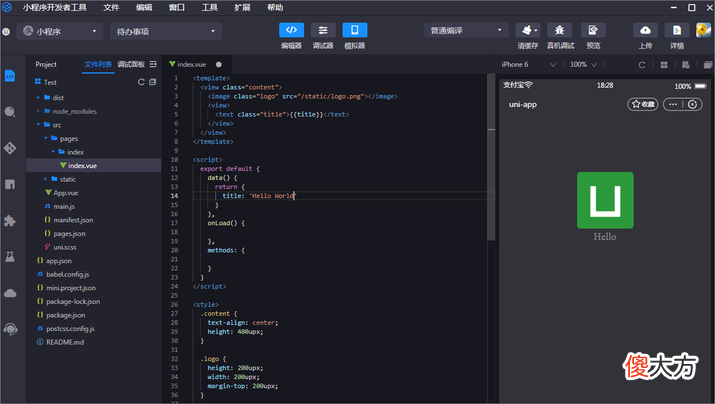Open main.js in the file tree
715x404 pixels.
[x=64, y=207]
